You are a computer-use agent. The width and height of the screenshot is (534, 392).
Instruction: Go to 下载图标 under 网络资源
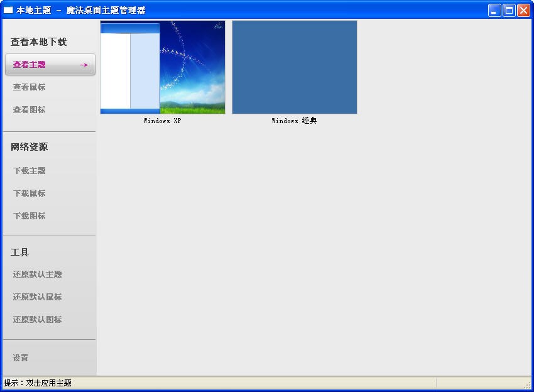tap(30, 215)
